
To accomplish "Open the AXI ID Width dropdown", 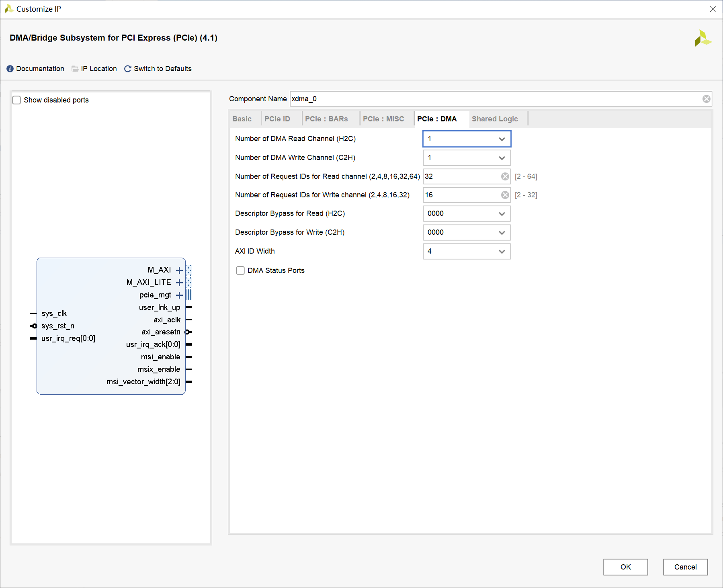I will pyautogui.click(x=467, y=251).
